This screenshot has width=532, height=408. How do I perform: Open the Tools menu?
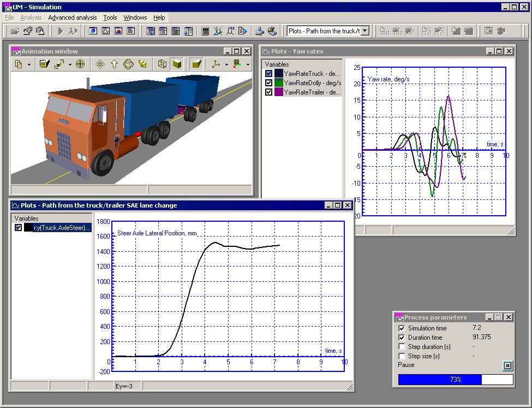point(110,17)
